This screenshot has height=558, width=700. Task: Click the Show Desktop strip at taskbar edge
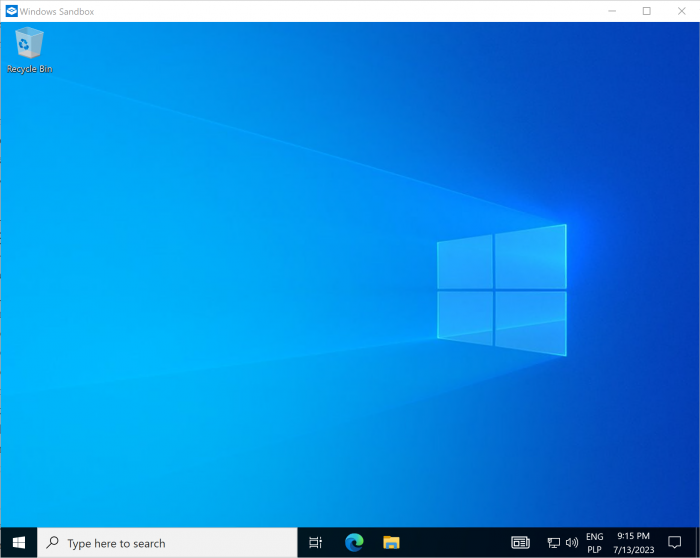point(697,543)
